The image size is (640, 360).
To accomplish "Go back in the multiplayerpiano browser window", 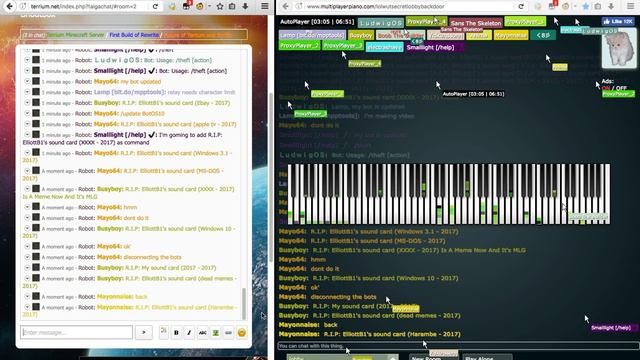I will click(x=285, y=7).
